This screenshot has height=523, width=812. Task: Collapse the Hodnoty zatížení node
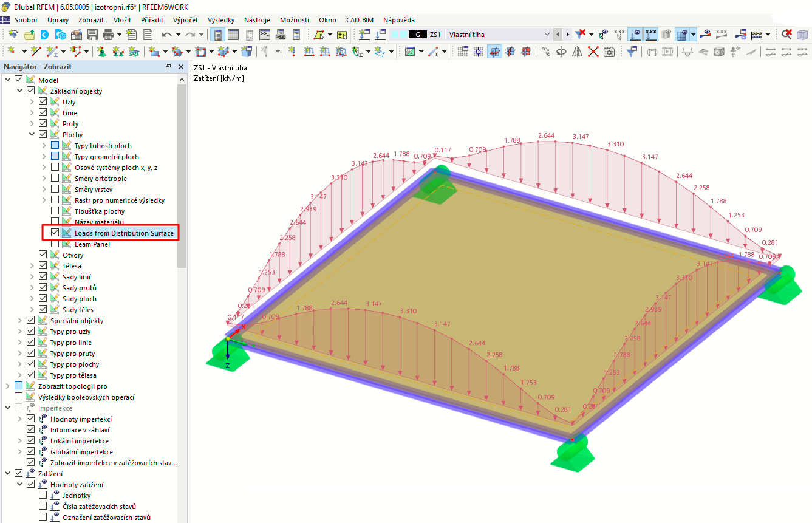(x=20, y=484)
